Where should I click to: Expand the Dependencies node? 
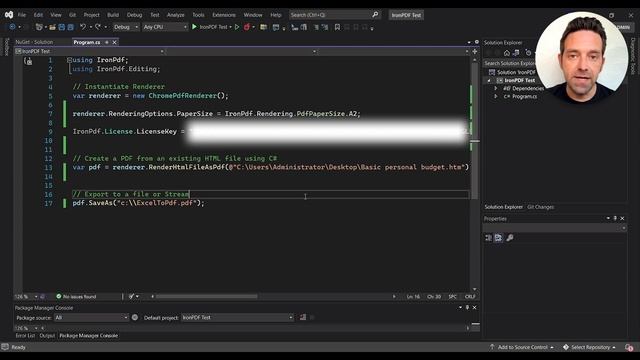[496, 88]
